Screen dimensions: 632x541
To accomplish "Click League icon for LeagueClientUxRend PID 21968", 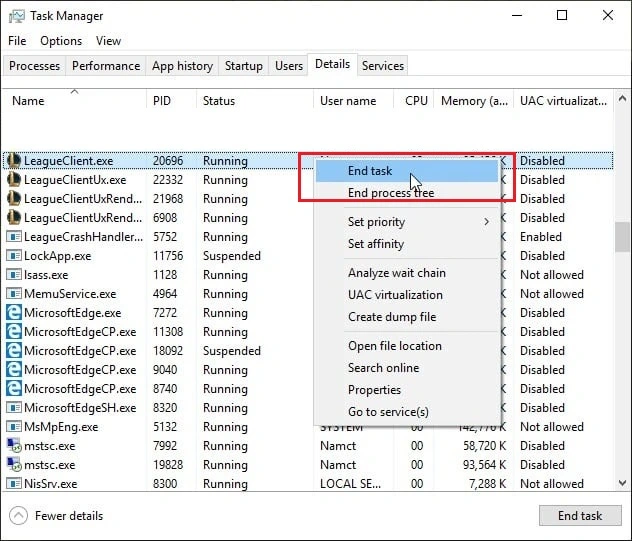I will 14,198.
